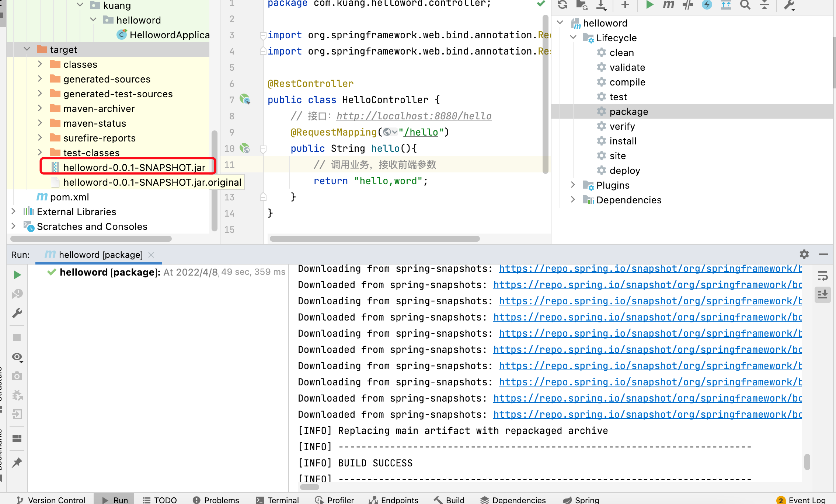
Task: Click Scroll to End icon in console
Action: (822, 294)
